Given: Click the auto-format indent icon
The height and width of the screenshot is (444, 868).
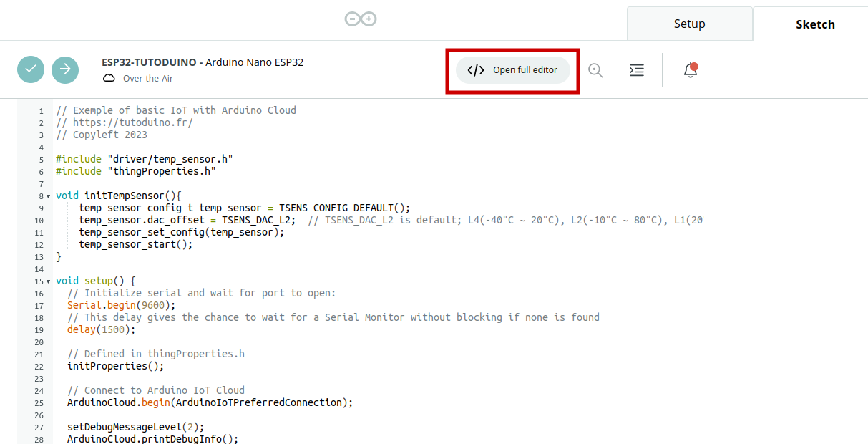Looking at the screenshot, I should click(636, 70).
